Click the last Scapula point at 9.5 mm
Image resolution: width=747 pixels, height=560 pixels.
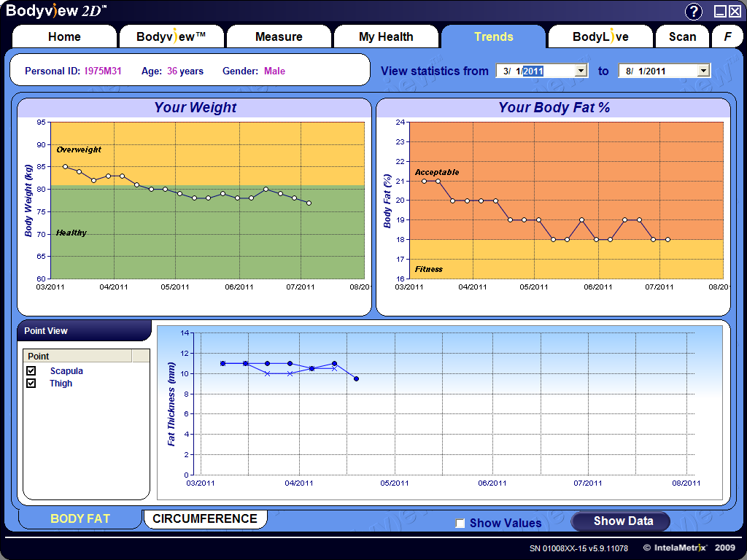pos(356,378)
